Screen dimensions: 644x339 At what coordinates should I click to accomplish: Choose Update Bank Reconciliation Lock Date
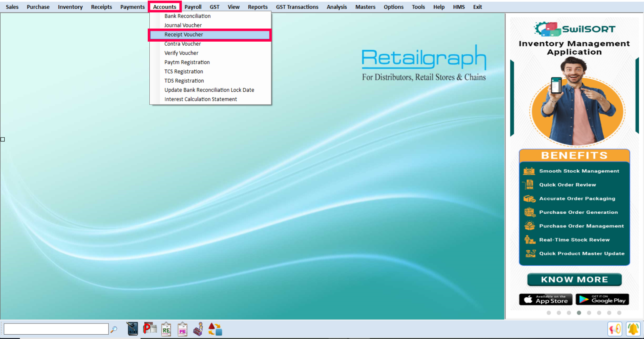[x=210, y=90]
